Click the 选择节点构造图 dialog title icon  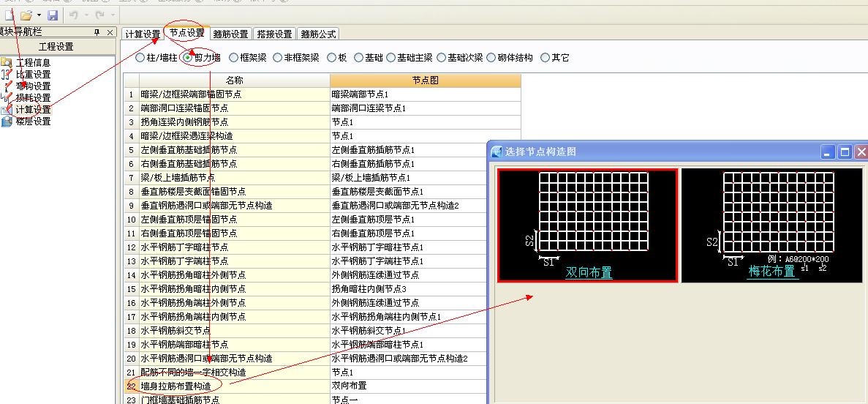497,151
